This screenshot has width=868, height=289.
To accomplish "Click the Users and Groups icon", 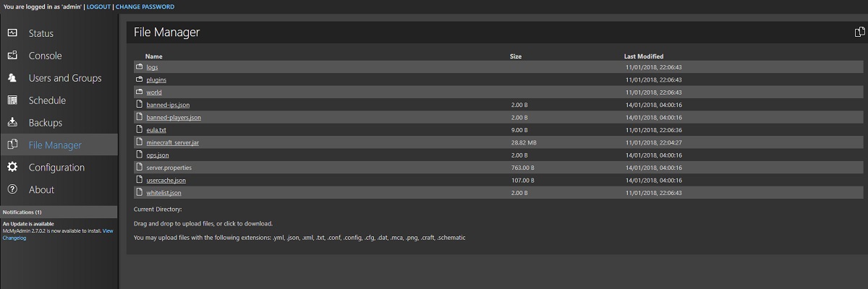I will point(12,78).
